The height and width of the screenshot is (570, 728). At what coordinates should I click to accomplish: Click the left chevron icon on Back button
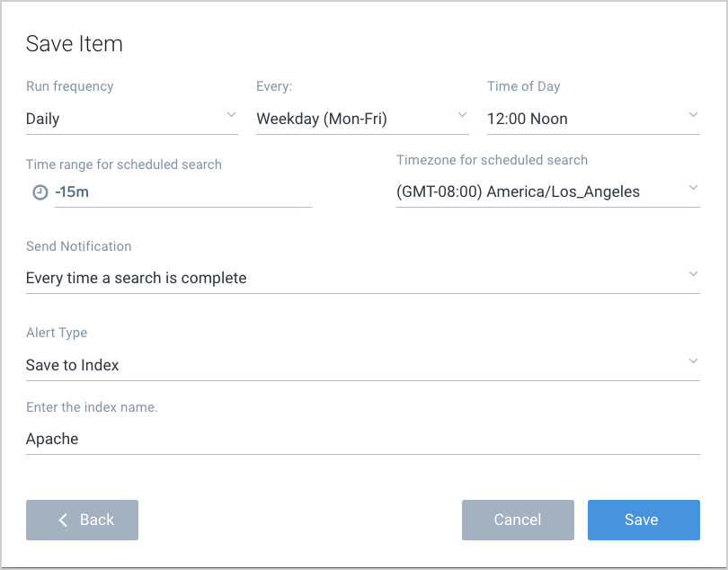(x=63, y=520)
